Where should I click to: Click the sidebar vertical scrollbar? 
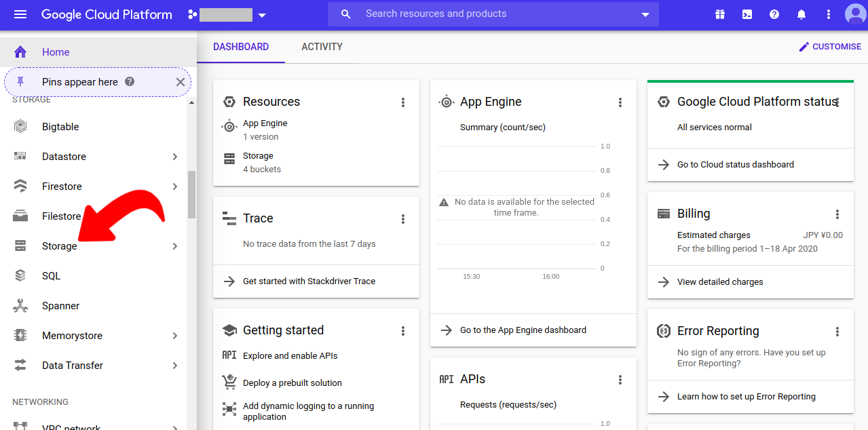click(x=191, y=195)
